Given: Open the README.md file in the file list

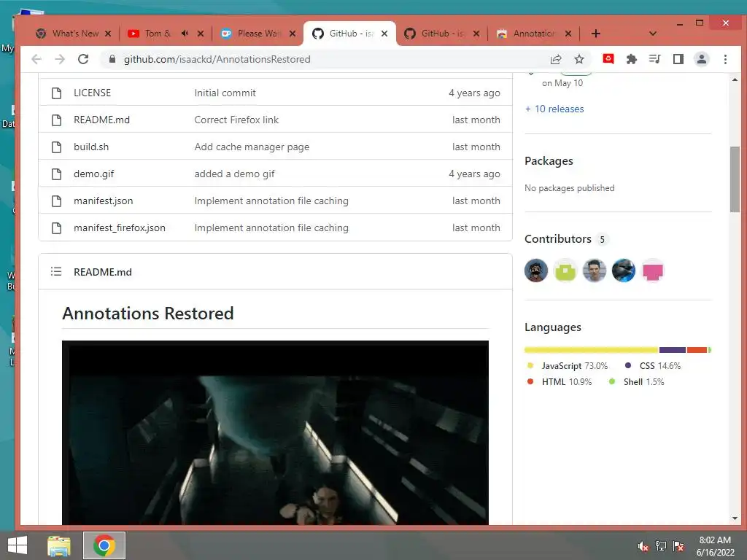Looking at the screenshot, I should (101, 120).
